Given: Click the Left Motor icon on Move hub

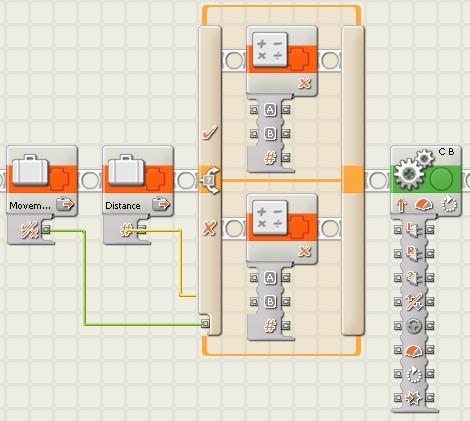Looking at the screenshot, I should (414, 230).
